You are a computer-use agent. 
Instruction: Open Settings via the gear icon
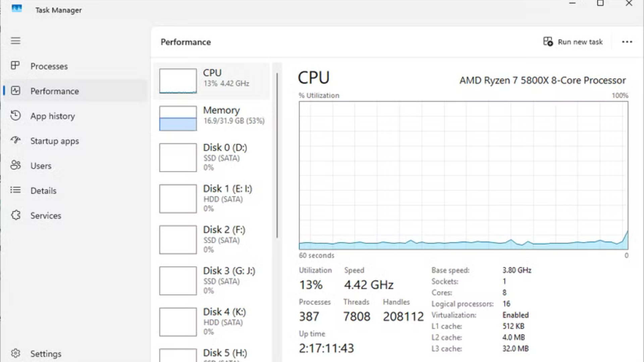tap(15, 353)
